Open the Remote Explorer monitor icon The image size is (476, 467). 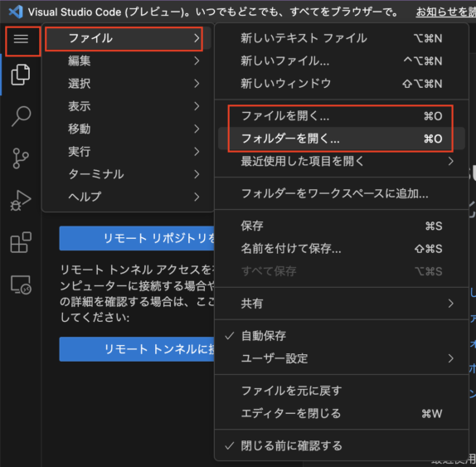click(21, 285)
